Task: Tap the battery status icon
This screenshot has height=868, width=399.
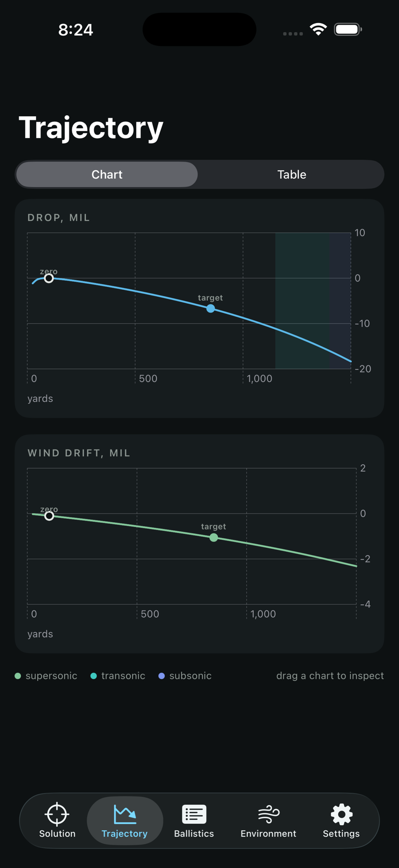Action: [348, 29]
